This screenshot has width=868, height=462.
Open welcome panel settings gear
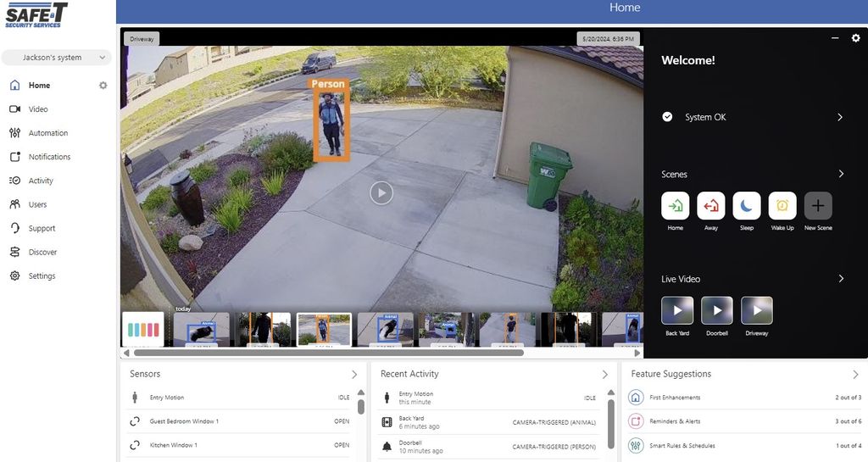tap(855, 38)
